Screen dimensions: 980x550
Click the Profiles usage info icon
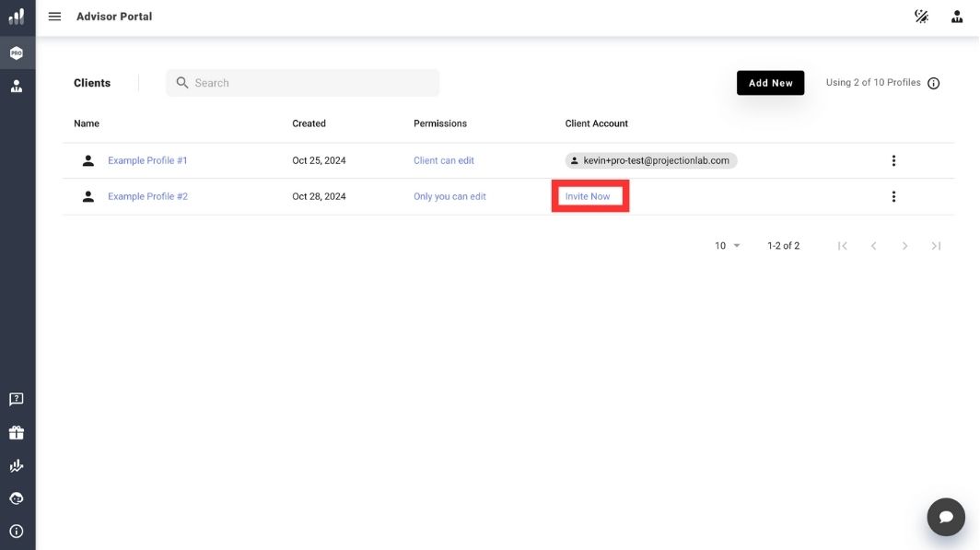[x=934, y=82]
